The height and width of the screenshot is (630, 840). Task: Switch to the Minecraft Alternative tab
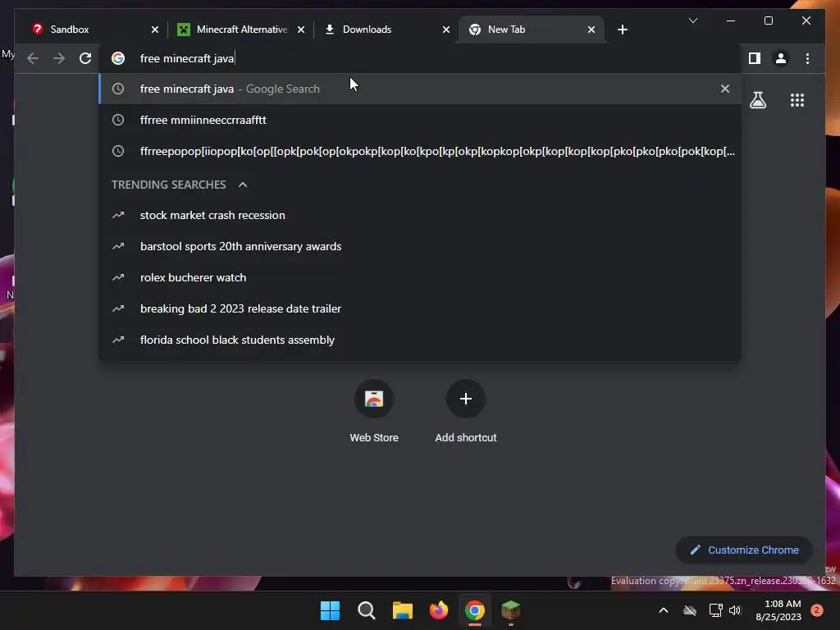tap(241, 30)
